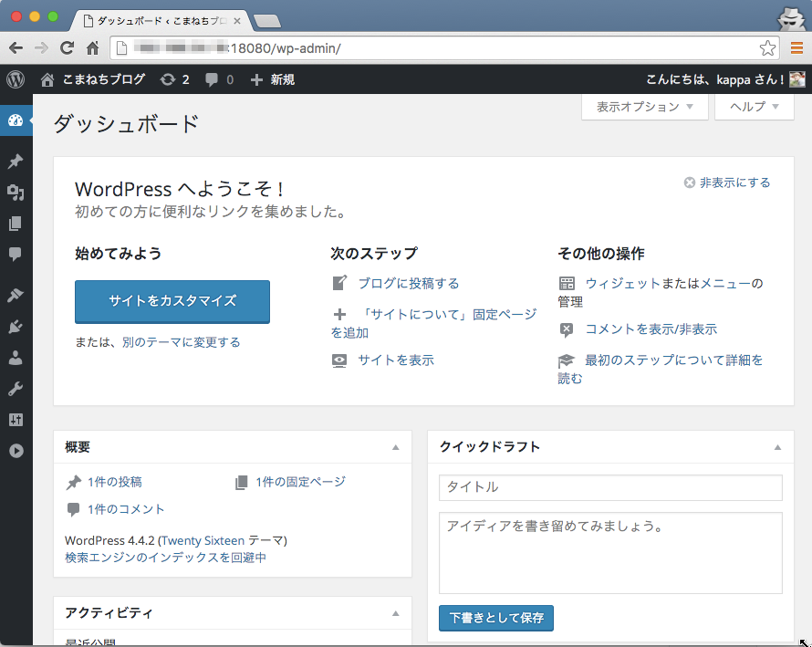Open ウィジェット link
The width and height of the screenshot is (812, 647).
(x=622, y=284)
